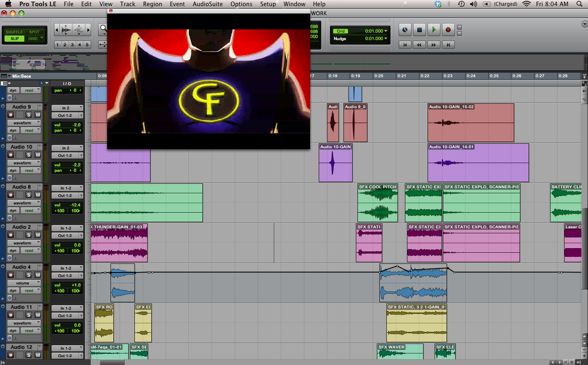
Task: Enable Shuffle edit mode
Action: (x=14, y=32)
